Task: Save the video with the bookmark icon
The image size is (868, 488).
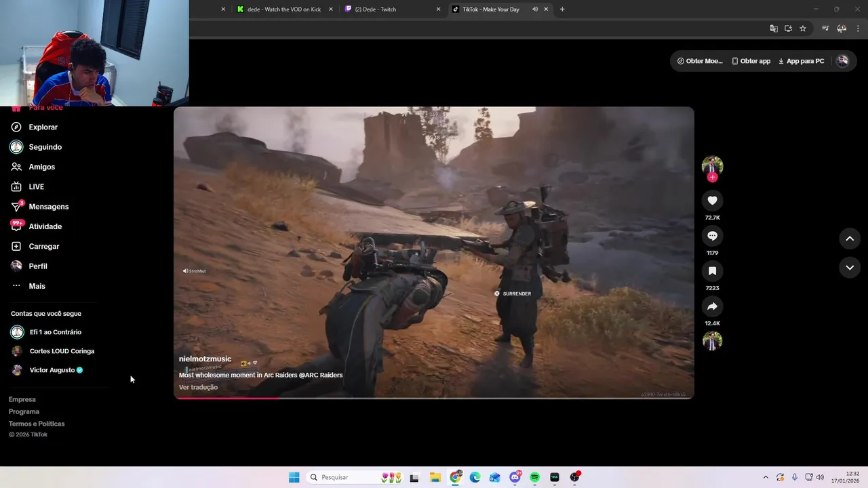Action: [x=712, y=271]
